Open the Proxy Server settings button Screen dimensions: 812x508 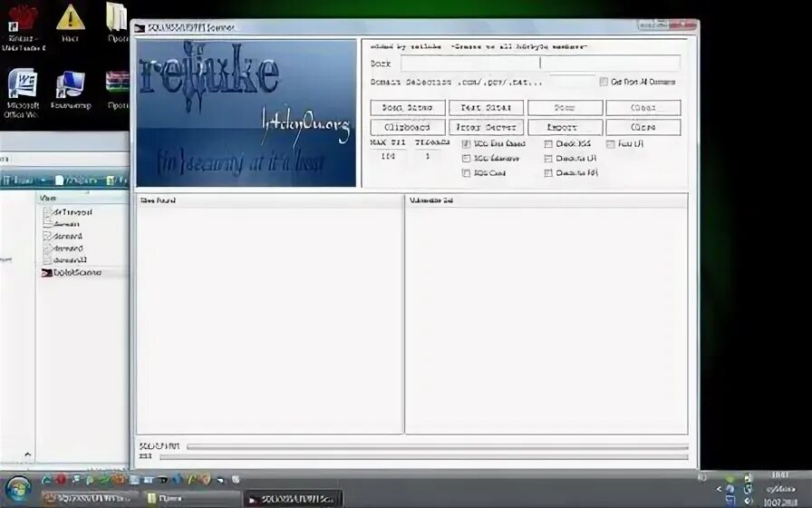coord(486,128)
